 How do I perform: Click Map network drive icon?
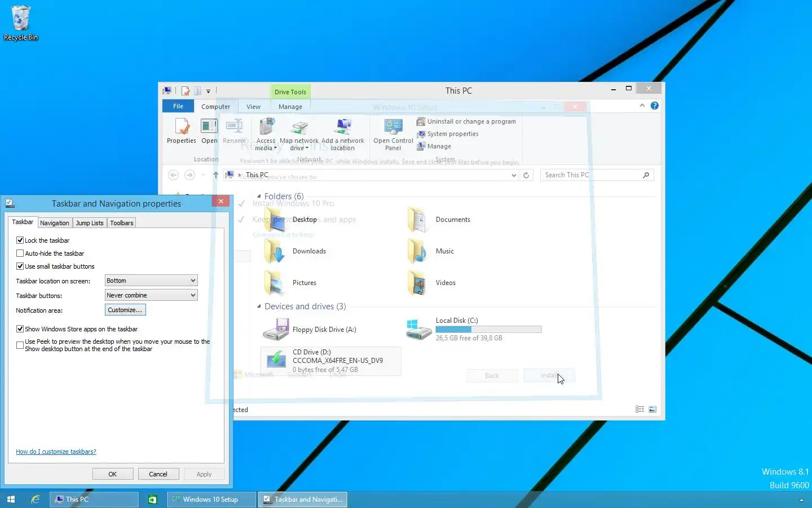click(299, 134)
